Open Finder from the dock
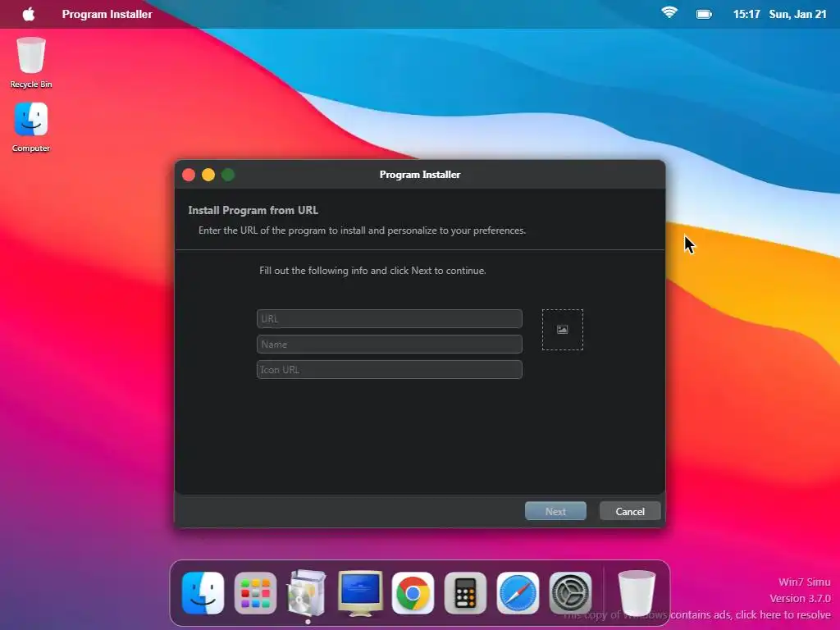 tap(203, 593)
